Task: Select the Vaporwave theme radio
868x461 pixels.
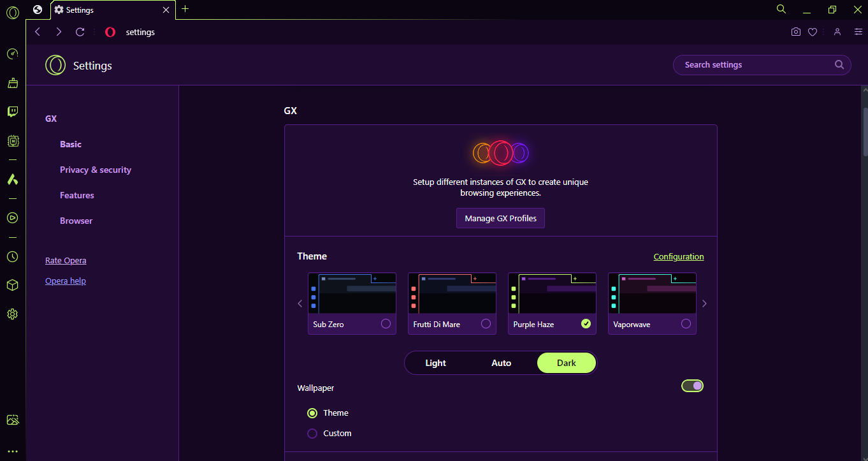Action: click(x=686, y=324)
